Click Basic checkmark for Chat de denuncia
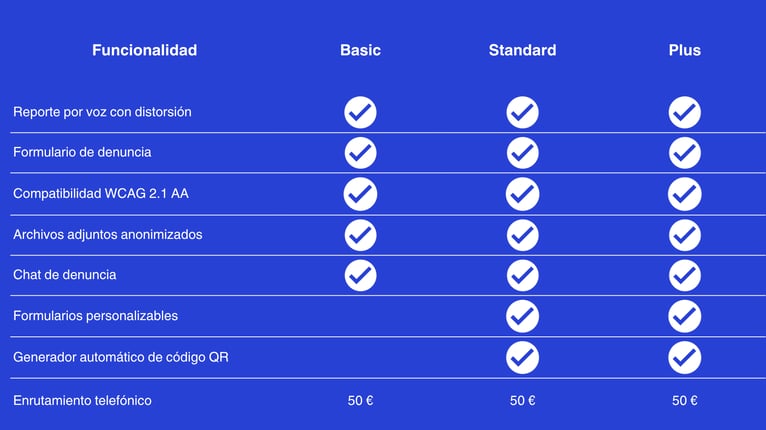The width and height of the screenshot is (766, 430). click(x=360, y=275)
